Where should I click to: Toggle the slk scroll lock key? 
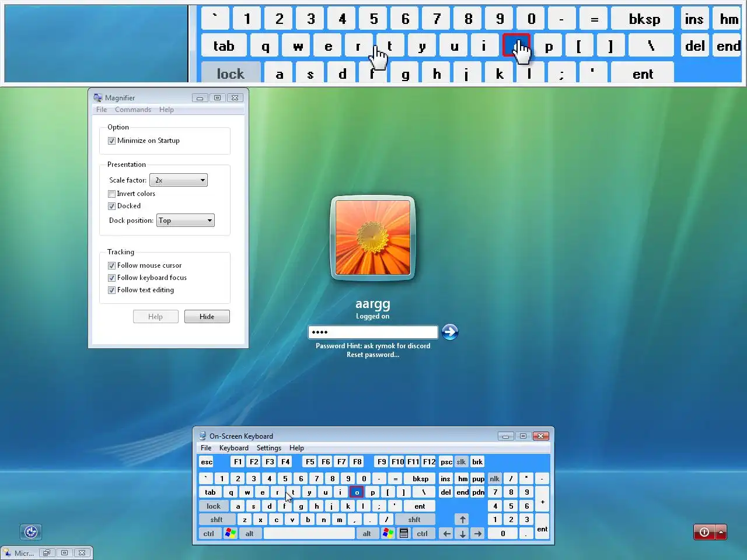click(461, 461)
